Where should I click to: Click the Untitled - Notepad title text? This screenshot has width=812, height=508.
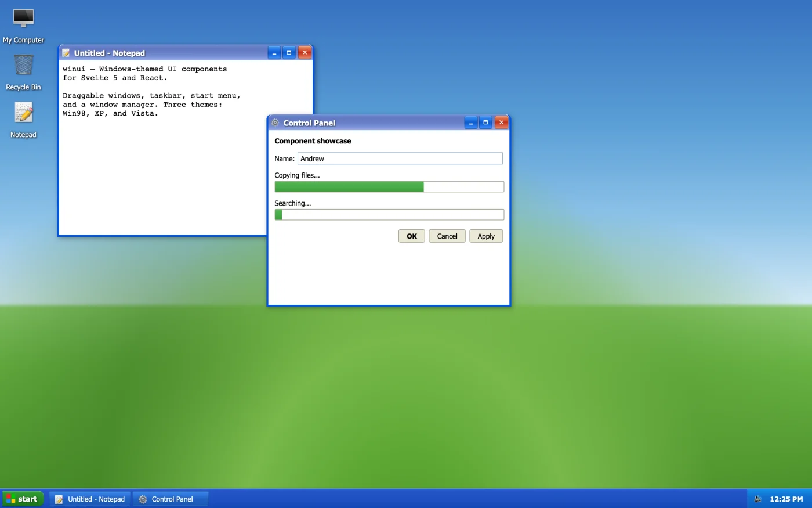click(x=110, y=53)
